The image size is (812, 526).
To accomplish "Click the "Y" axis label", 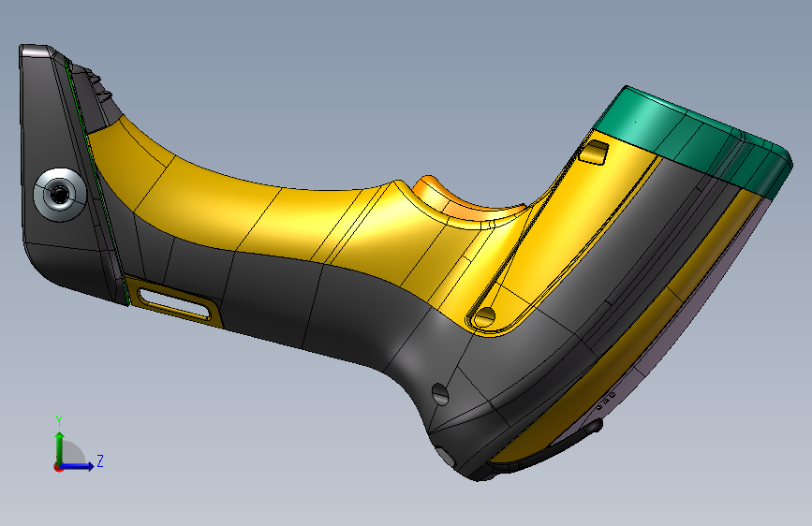I will pyautogui.click(x=59, y=421).
